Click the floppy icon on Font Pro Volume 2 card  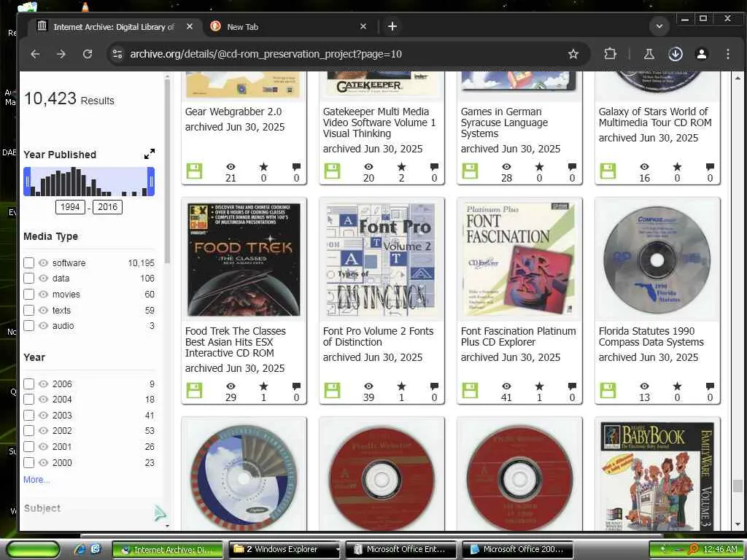332,391
